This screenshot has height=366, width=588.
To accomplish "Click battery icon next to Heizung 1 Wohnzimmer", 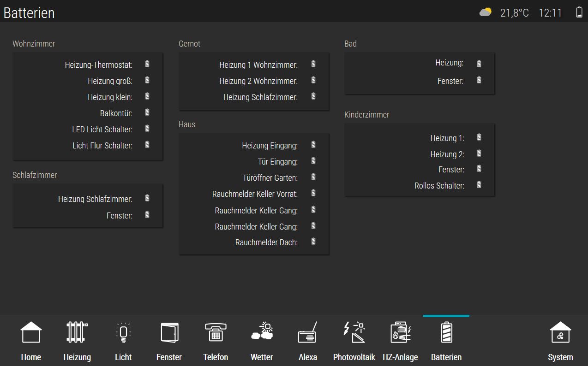I will click(x=313, y=64).
